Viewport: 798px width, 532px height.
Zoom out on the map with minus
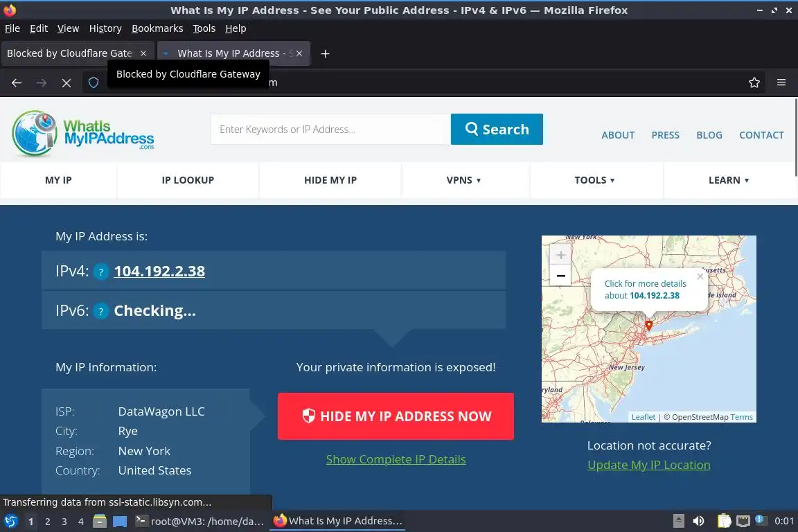(561, 276)
